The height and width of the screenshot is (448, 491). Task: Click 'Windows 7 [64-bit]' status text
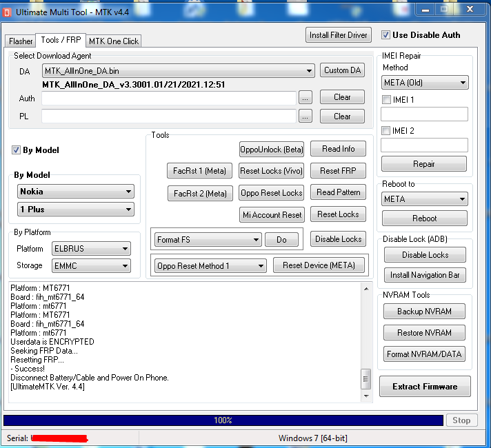(x=313, y=438)
